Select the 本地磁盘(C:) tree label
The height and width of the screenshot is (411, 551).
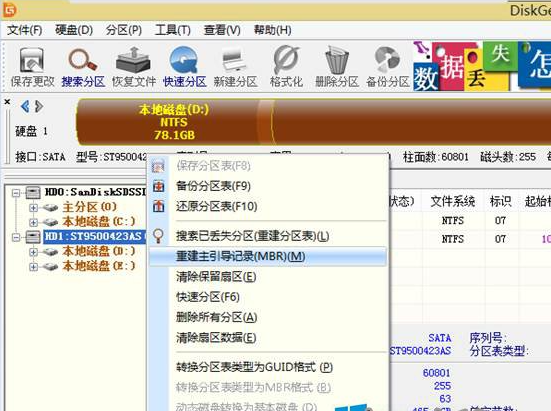click(x=99, y=222)
